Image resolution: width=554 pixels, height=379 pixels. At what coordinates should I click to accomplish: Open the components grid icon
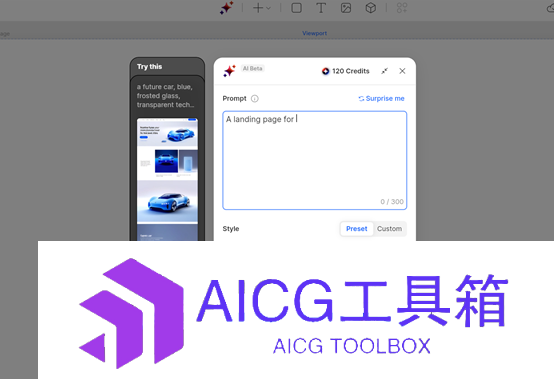[402, 8]
